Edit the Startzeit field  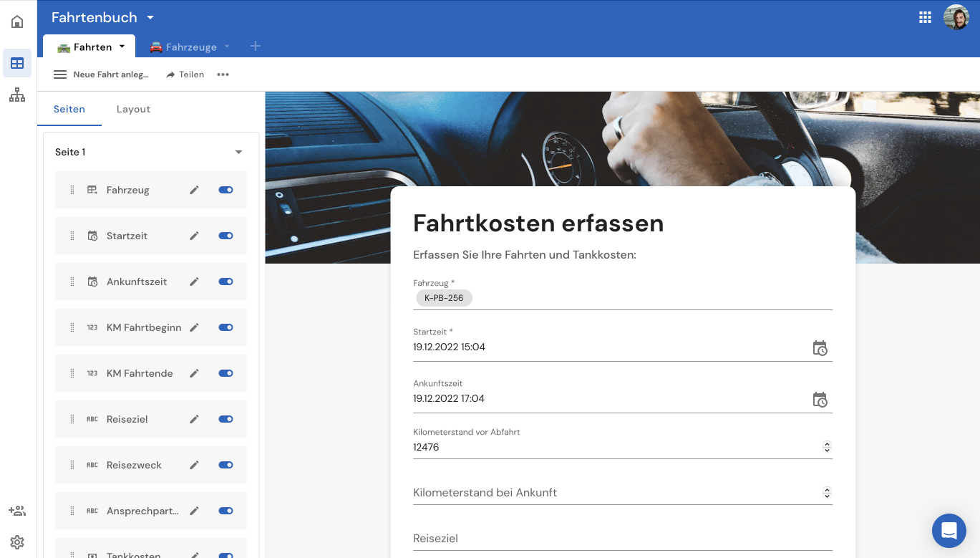[x=194, y=236]
